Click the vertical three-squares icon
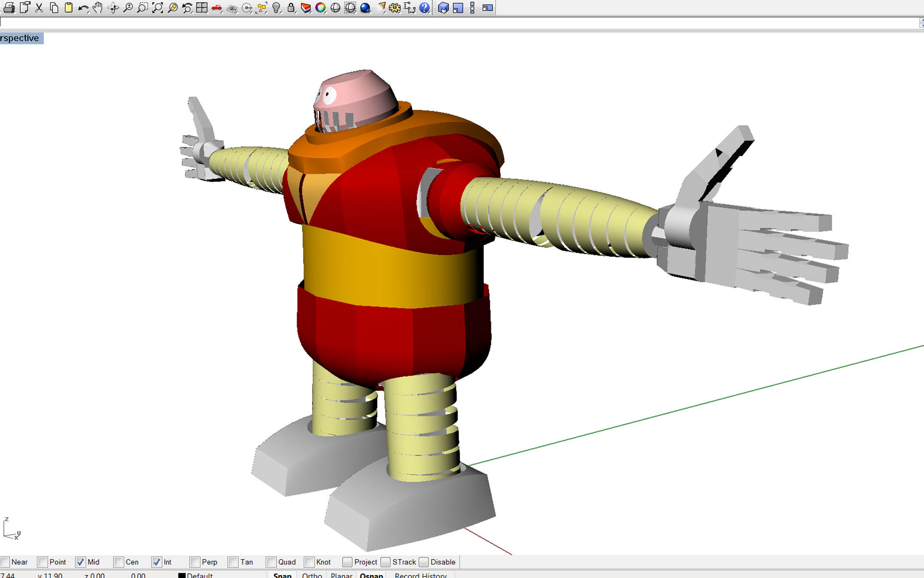Screen dimensions: 924x578 [473, 8]
